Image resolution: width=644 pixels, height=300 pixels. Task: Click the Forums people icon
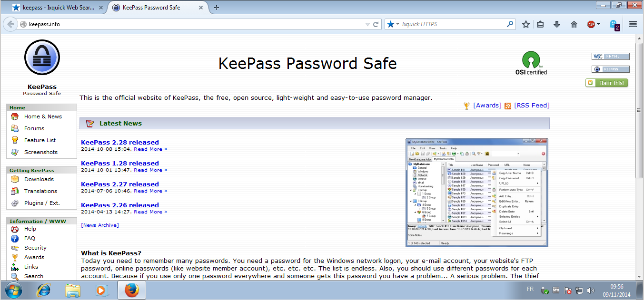(15, 128)
